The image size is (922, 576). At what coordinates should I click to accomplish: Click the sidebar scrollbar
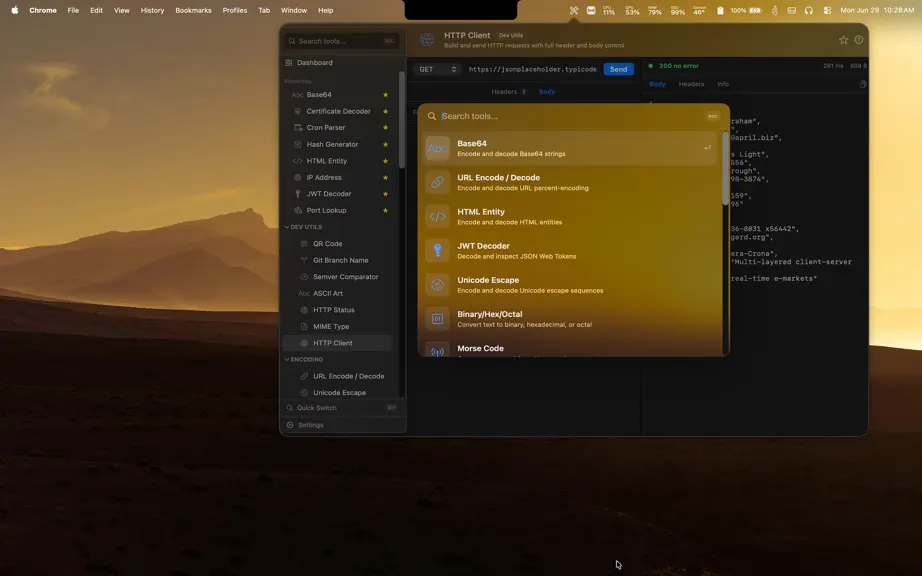[x=402, y=120]
